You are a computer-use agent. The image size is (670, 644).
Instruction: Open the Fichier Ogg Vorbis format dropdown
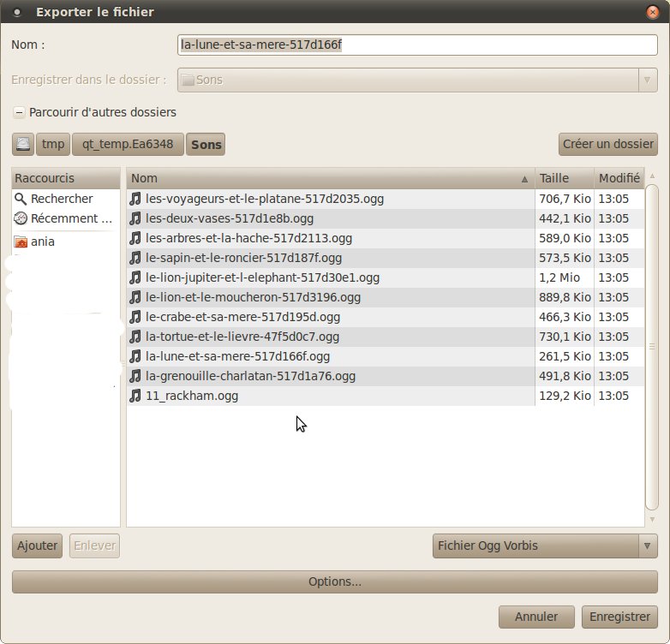point(545,546)
